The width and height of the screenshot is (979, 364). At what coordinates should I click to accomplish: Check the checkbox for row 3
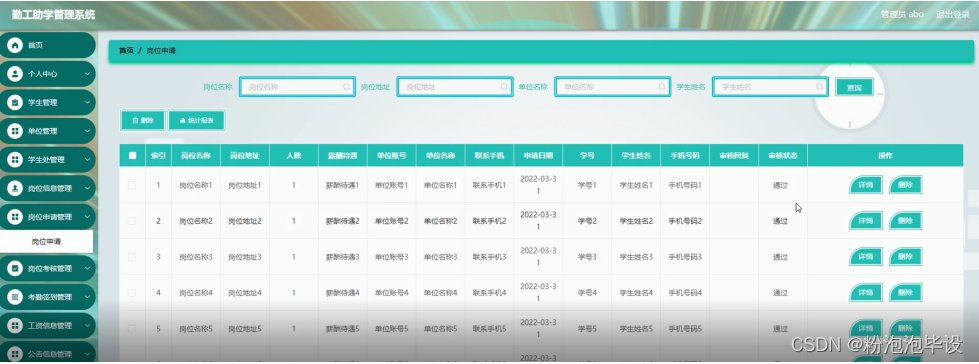tap(132, 257)
